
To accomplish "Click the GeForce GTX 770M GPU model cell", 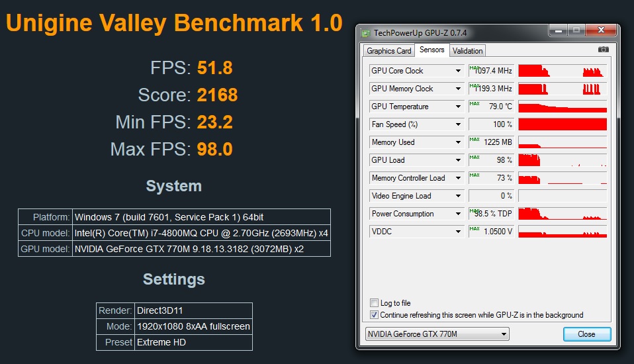I will click(201, 249).
